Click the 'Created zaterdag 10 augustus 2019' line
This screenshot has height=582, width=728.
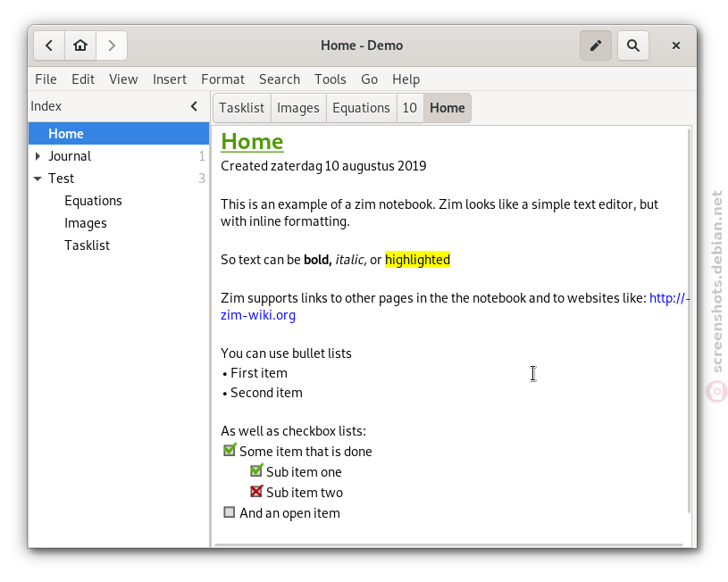point(323,166)
